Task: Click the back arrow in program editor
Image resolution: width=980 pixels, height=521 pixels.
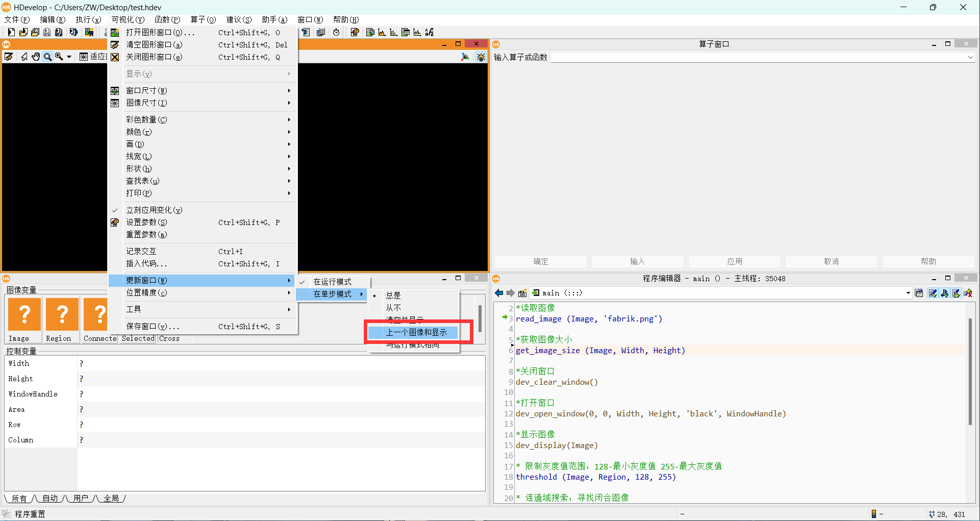Action: (x=499, y=293)
